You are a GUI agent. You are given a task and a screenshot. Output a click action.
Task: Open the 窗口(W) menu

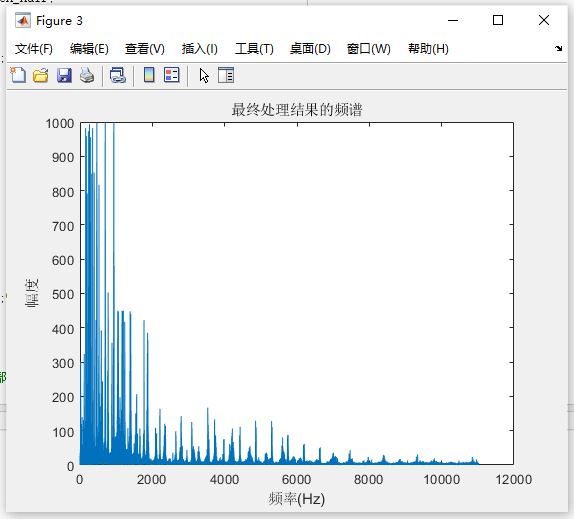coord(369,48)
